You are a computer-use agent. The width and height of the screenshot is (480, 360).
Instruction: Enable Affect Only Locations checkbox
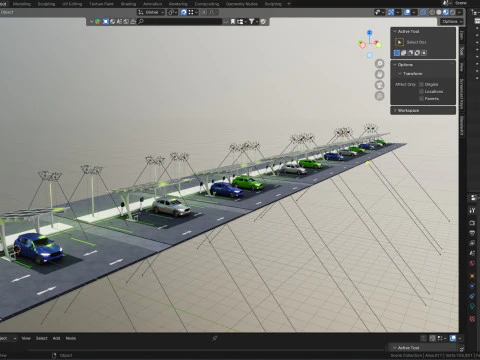click(x=421, y=91)
